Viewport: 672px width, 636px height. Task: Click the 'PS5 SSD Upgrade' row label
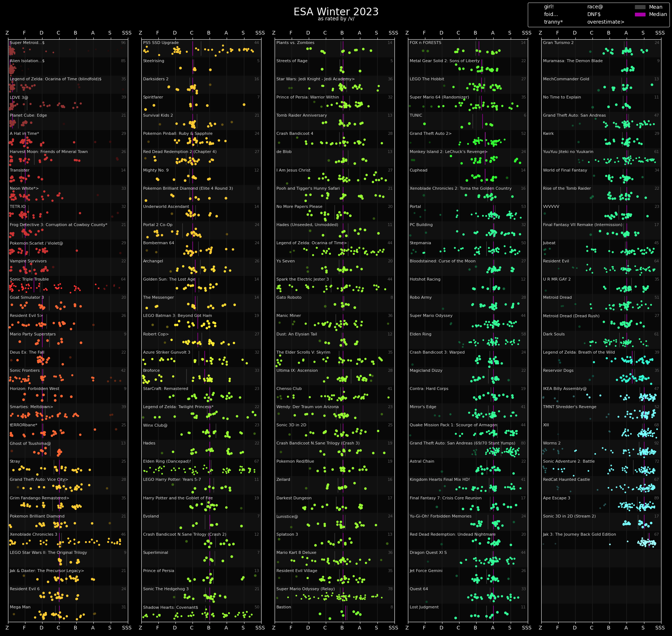tap(161, 43)
